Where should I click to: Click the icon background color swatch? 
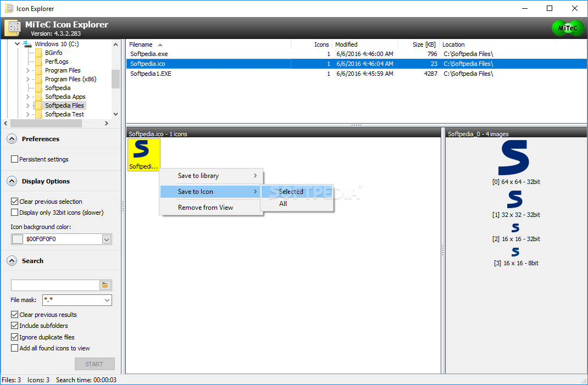point(18,239)
